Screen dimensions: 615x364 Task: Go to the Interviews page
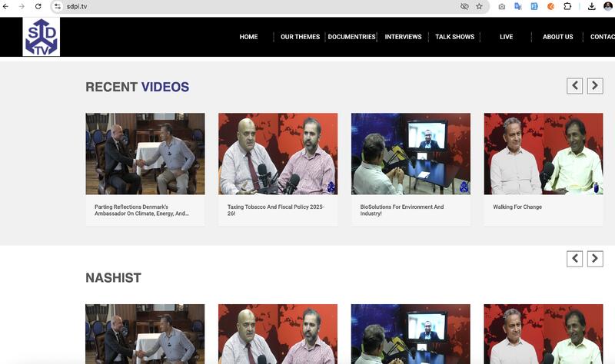point(403,37)
